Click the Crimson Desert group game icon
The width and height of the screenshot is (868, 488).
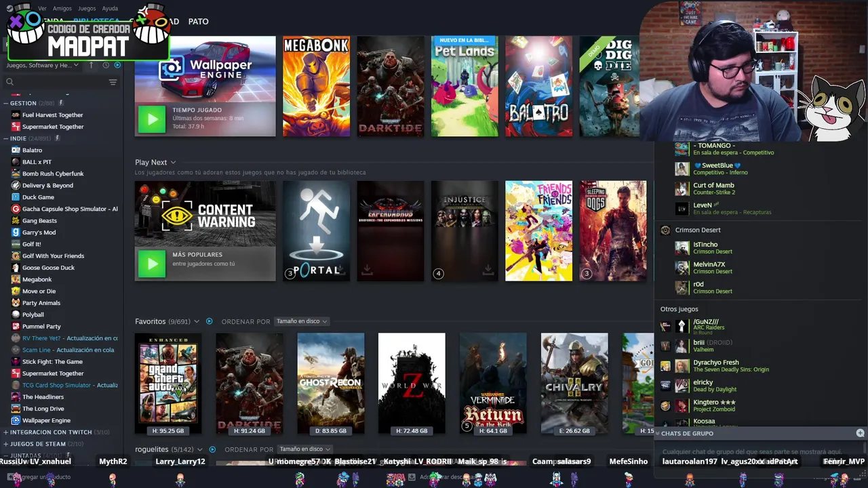tap(665, 230)
